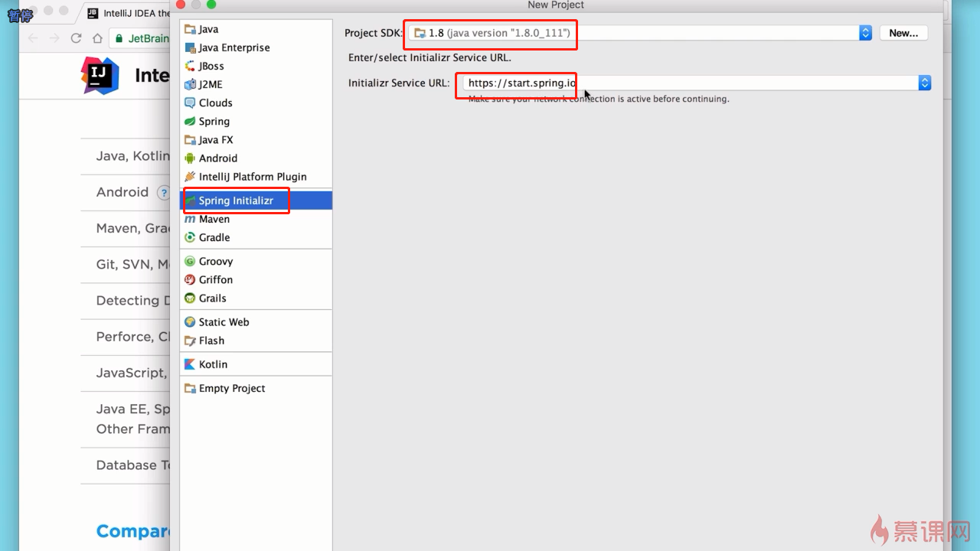980x551 pixels.
Task: Click the Java FX icon
Action: click(191, 140)
